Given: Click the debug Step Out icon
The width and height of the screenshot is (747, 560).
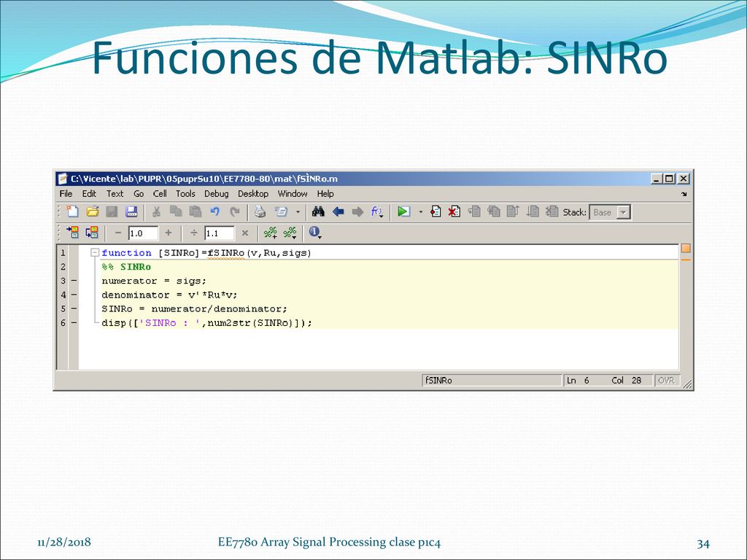Looking at the screenshot, I should 513,211.
